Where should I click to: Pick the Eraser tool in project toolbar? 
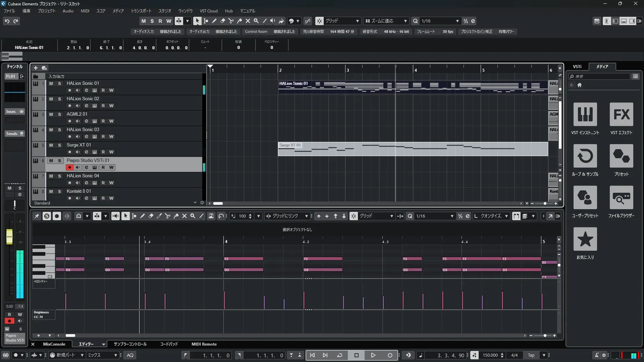coord(223,21)
